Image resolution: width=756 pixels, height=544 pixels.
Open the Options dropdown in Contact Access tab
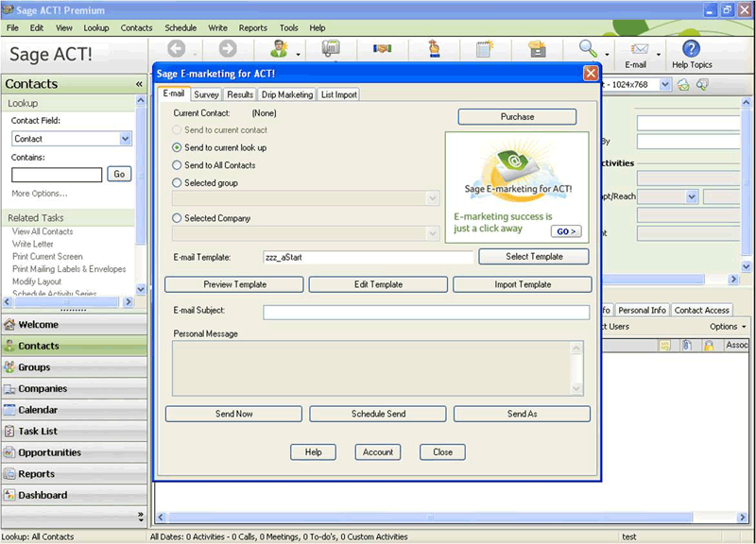(728, 327)
